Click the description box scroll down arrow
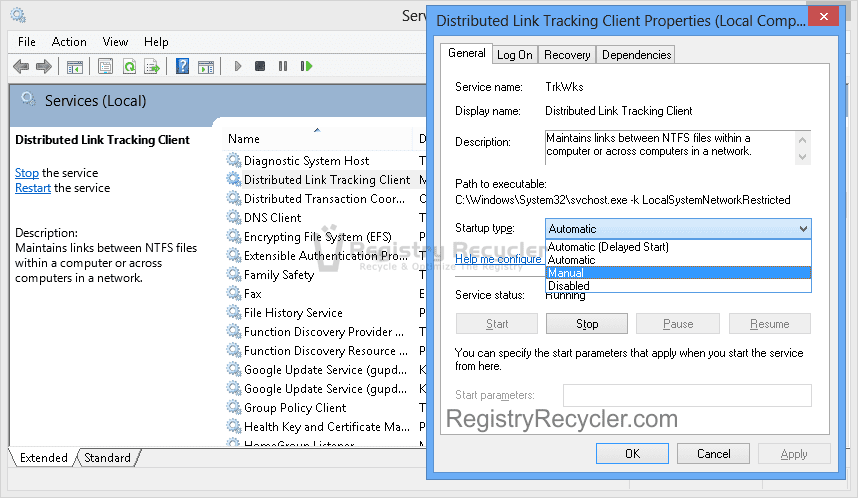Image resolution: width=858 pixels, height=498 pixels. click(x=802, y=157)
